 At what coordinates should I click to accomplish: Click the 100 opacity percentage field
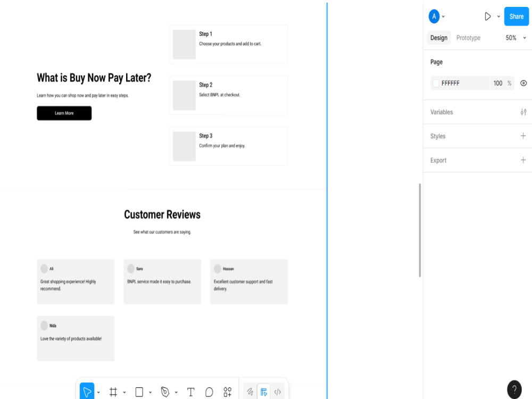pyautogui.click(x=498, y=83)
